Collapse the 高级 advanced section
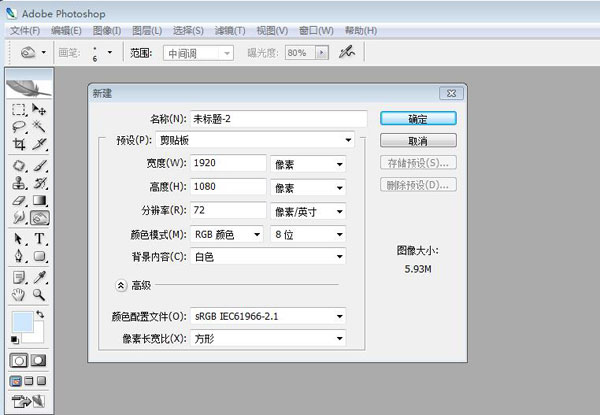 pos(121,285)
